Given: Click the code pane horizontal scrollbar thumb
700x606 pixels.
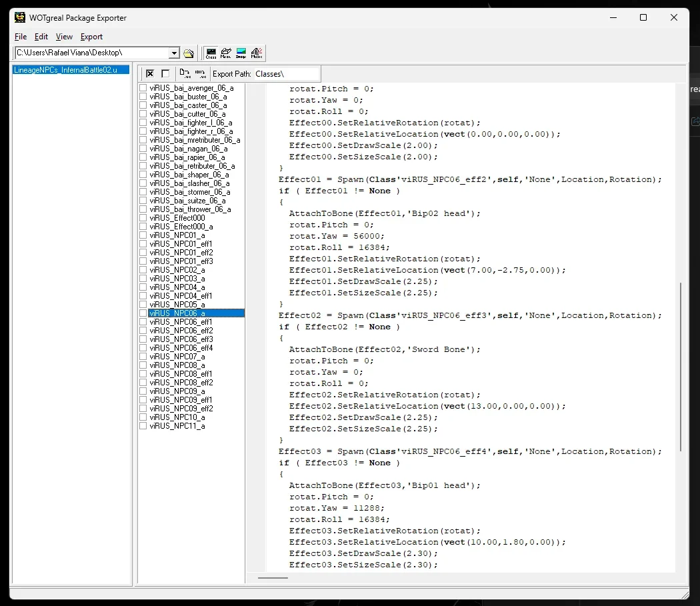Looking at the screenshot, I should [273, 578].
